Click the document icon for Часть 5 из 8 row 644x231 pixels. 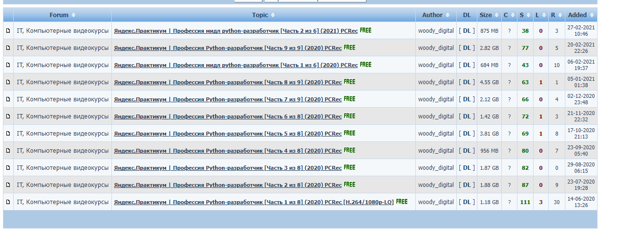coord(8,134)
